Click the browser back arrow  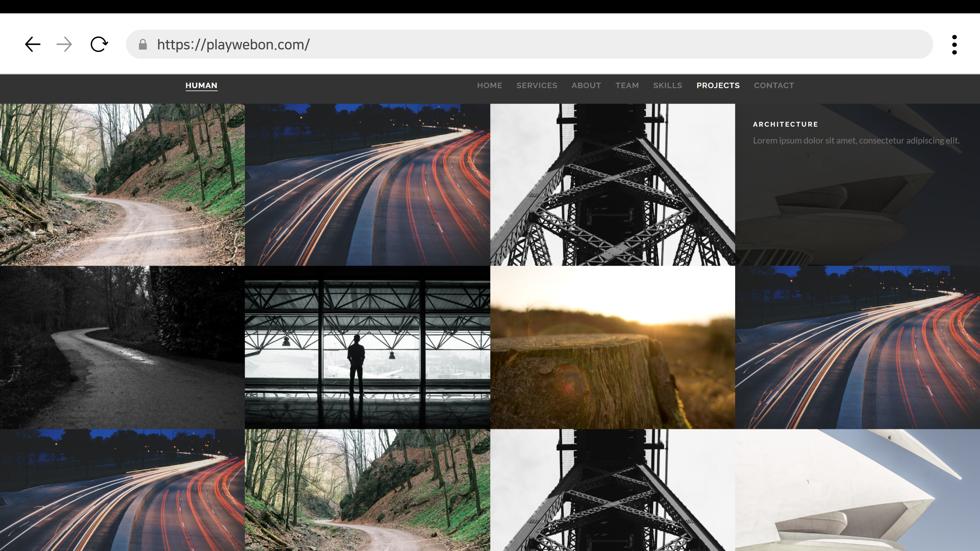pyautogui.click(x=33, y=44)
